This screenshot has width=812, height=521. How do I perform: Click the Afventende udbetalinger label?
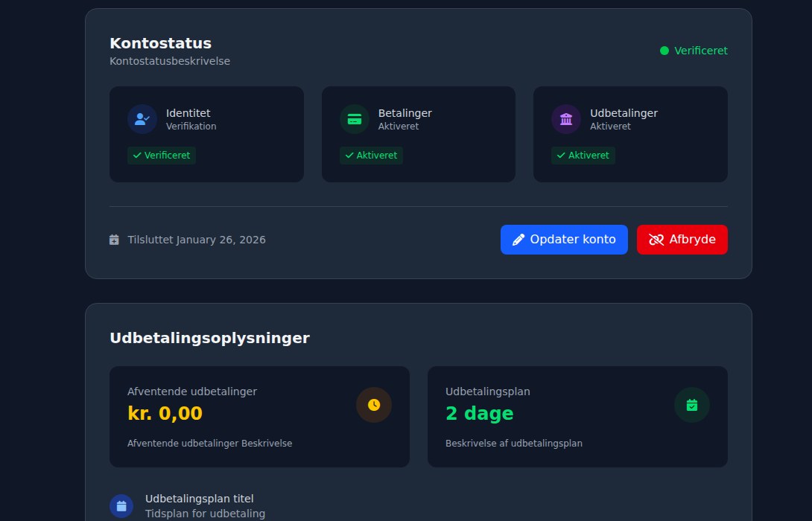point(192,391)
